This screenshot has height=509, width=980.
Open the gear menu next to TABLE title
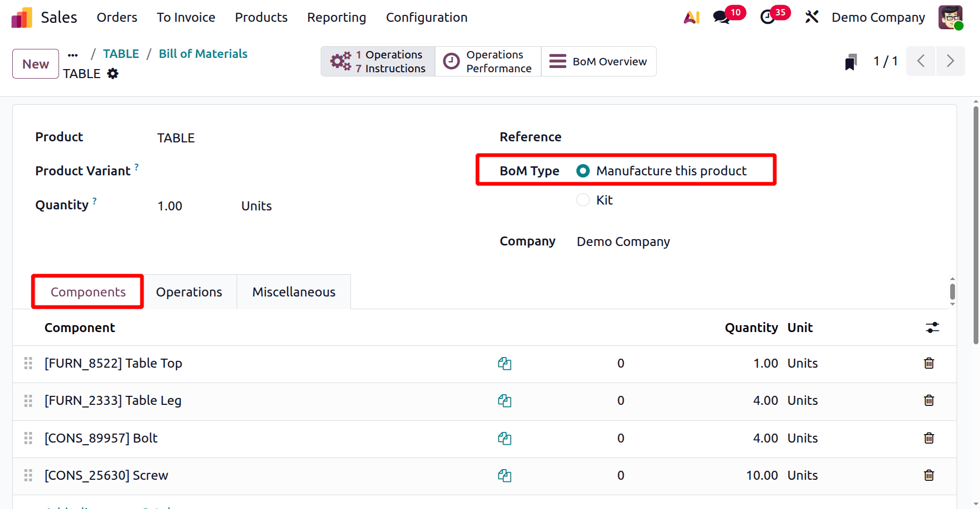click(x=113, y=73)
